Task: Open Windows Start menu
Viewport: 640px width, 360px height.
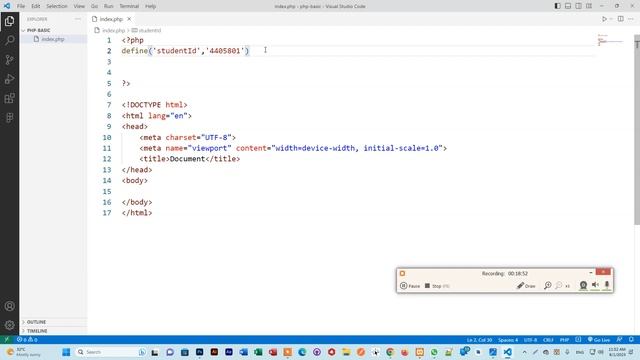Action: tap(66, 352)
